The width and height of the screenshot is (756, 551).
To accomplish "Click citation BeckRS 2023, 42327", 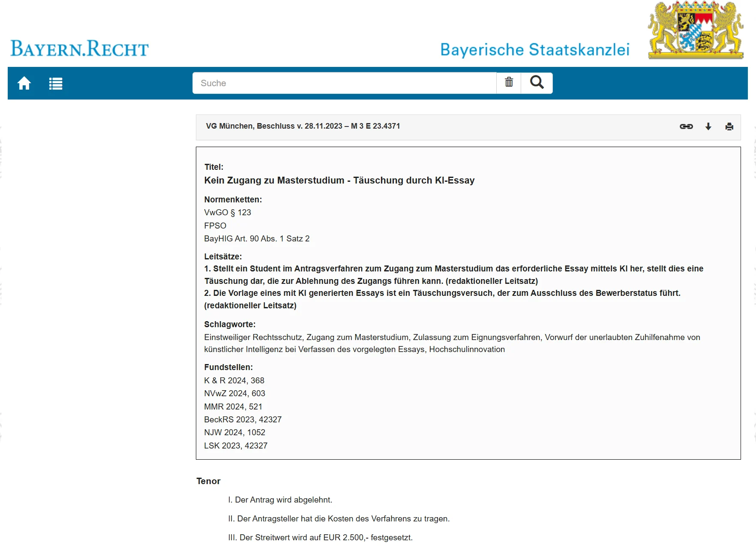I will coord(243,419).
